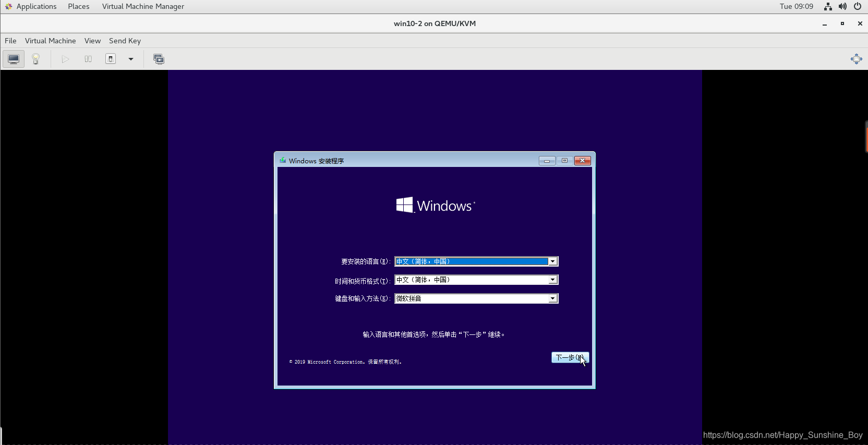Screen dimensions: 868x445
Task: Open the power menu icon
Action: click(858, 6)
